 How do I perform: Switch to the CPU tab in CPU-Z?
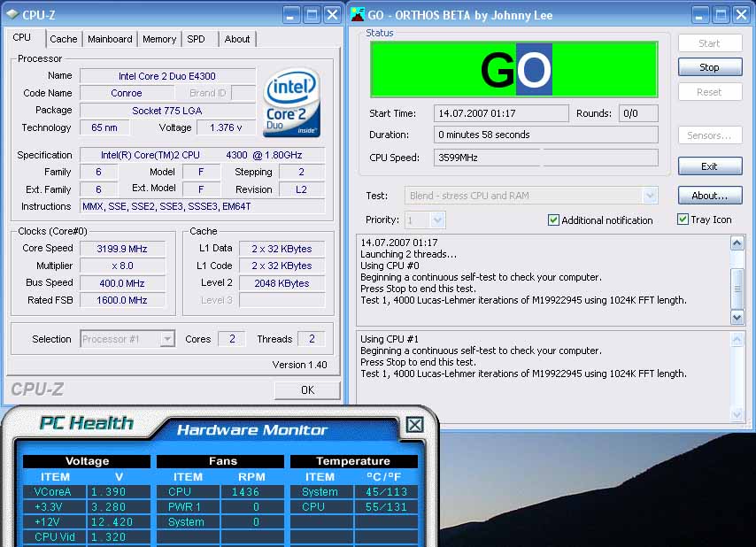[x=22, y=37]
